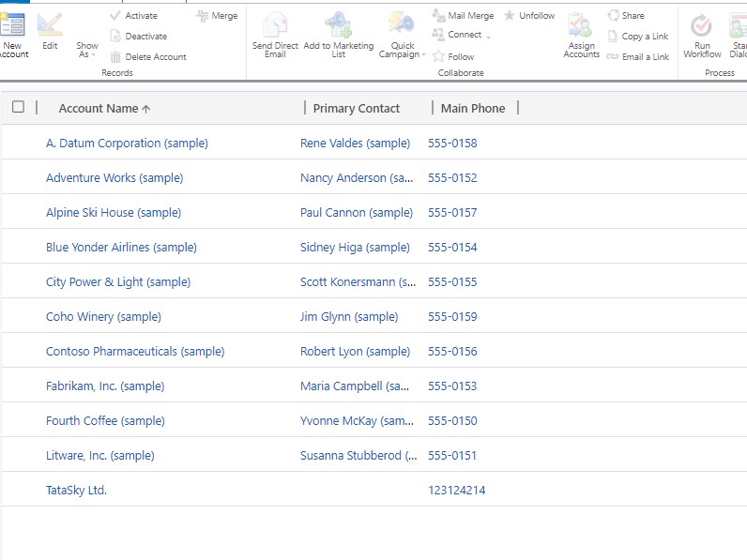Open Adventure Works (sample) account

(x=114, y=178)
